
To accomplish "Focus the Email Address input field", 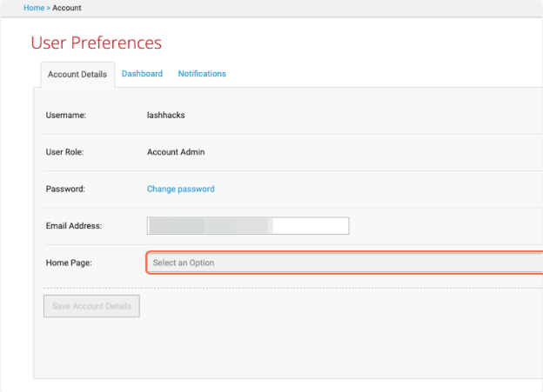I will pyautogui.click(x=248, y=226).
